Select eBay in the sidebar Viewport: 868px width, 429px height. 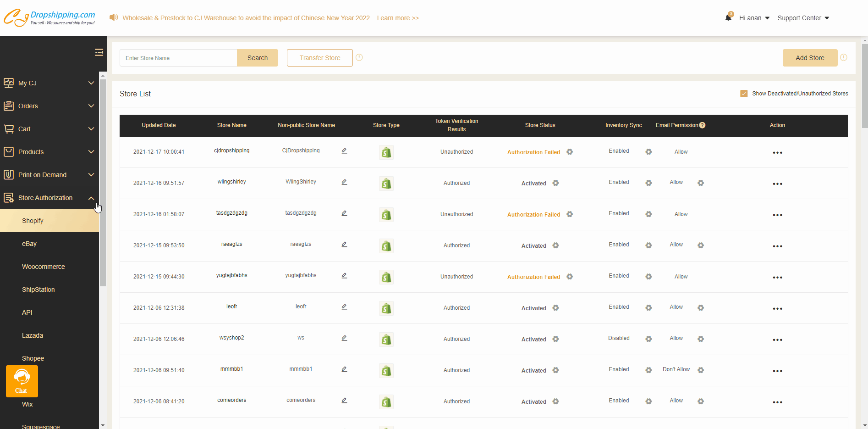coord(29,244)
